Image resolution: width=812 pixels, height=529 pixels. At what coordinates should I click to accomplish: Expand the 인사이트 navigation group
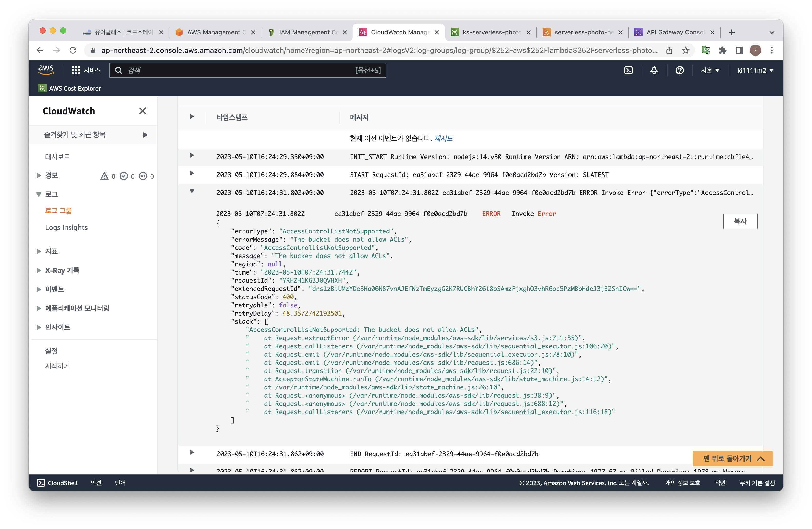pos(38,327)
